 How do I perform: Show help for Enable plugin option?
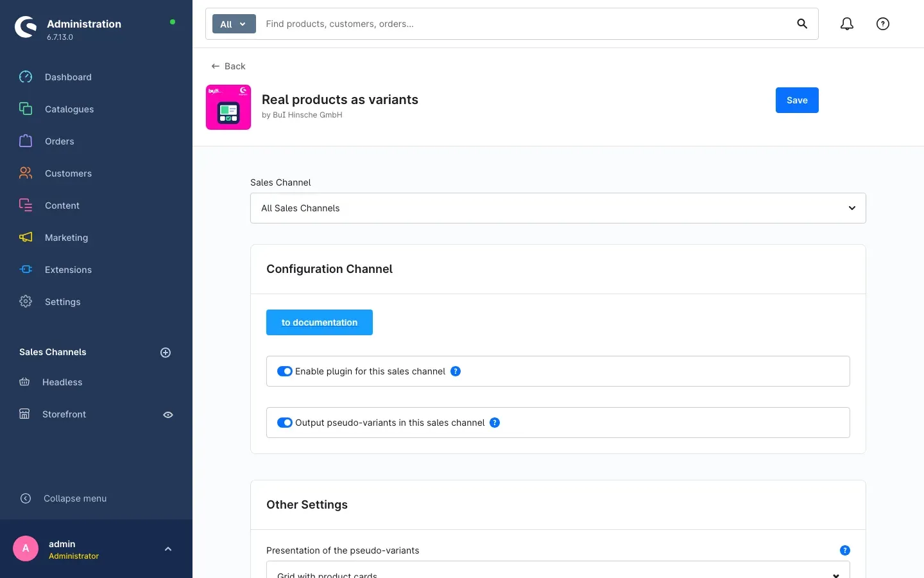pyautogui.click(x=456, y=371)
